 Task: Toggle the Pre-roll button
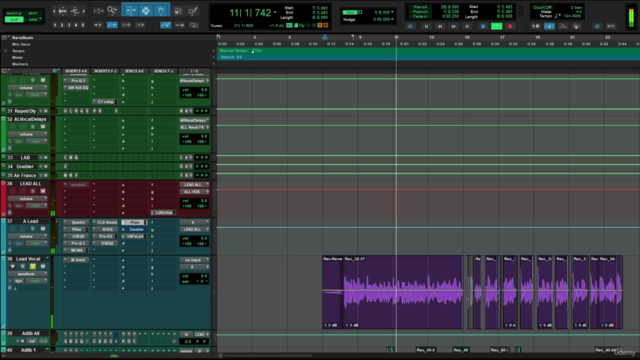pyautogui.click(x=420, y=7)
